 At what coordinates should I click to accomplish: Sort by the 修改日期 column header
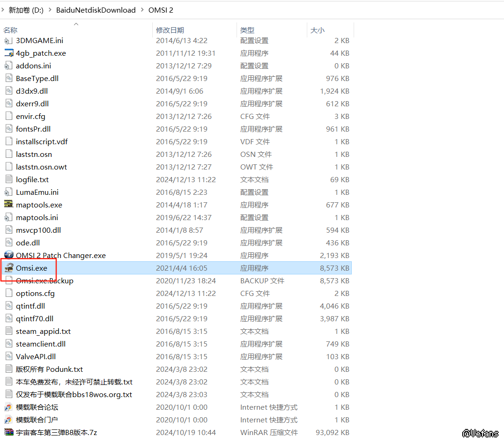tap(170, 30)
